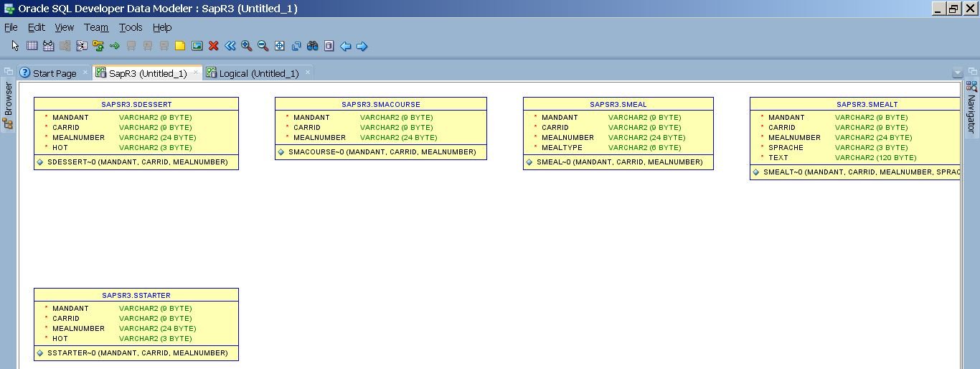Click the New FK Relation key icon
Screen dimensions: 980x369
coord(98,46)
